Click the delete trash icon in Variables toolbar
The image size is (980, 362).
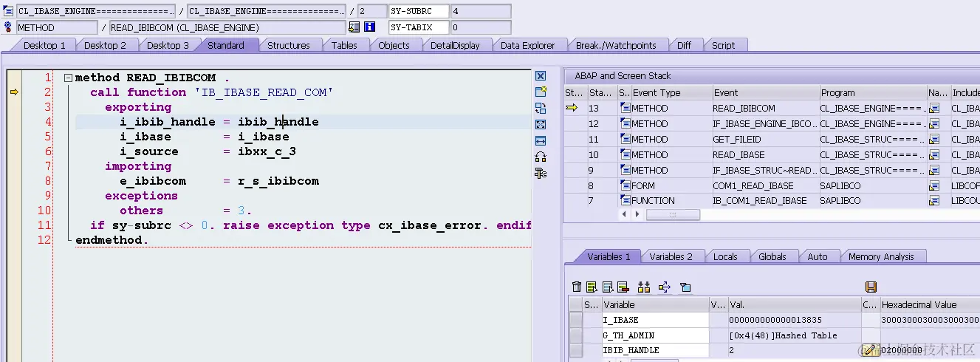(x=577, y=287)
